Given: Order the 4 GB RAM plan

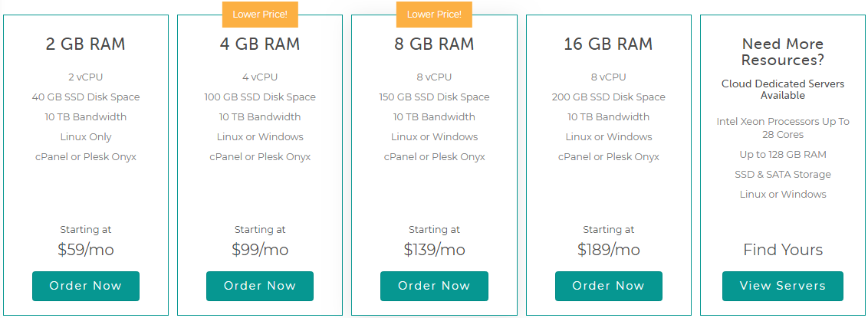Looking at the screenshot, I should coord(260,286).
